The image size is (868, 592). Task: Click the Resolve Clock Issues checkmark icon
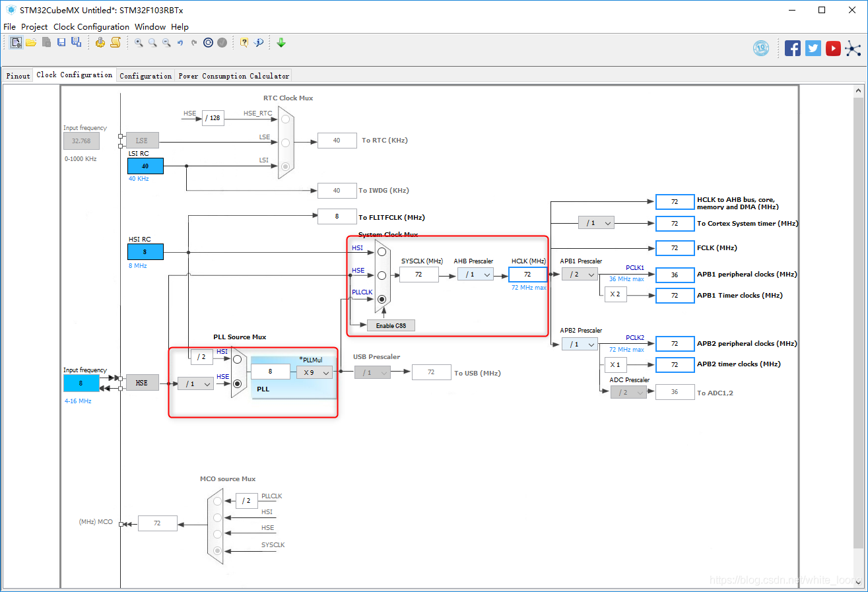(222, 42)
